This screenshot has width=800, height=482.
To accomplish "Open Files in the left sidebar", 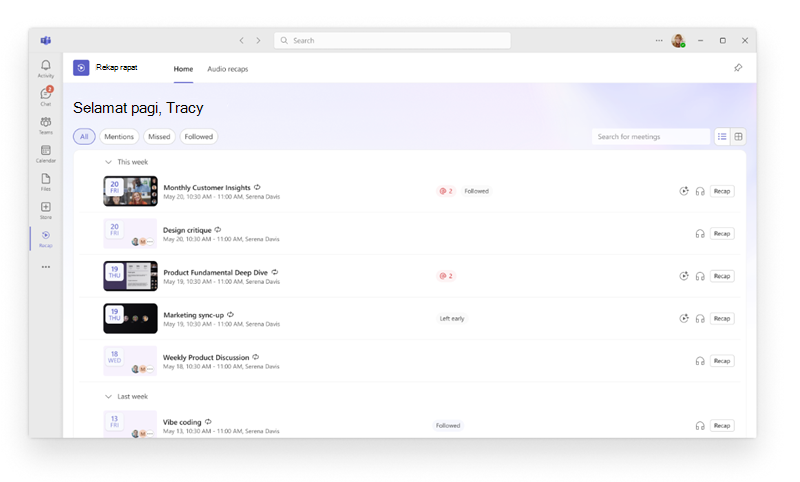I will click(x=45, y=182).
